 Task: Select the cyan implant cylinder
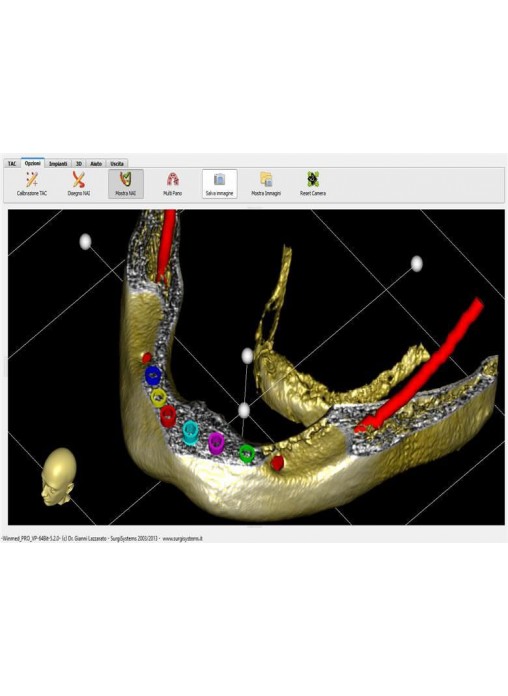191,432
